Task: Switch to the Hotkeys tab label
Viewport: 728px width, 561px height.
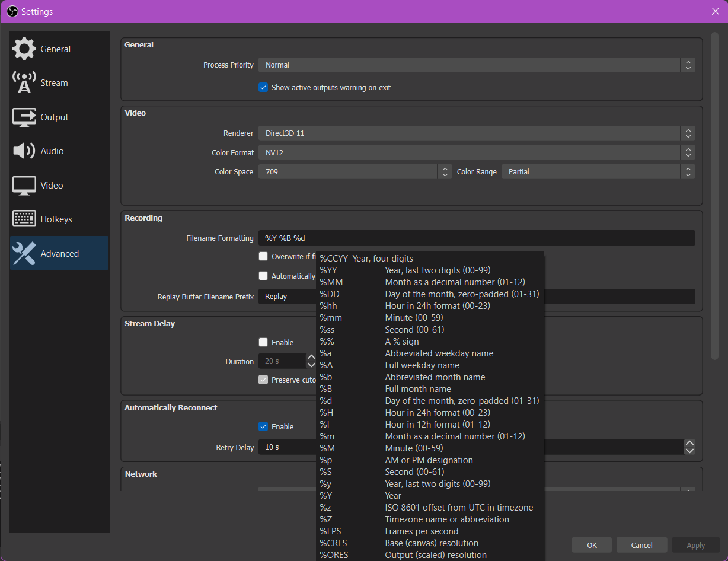Action: (56, 219)
